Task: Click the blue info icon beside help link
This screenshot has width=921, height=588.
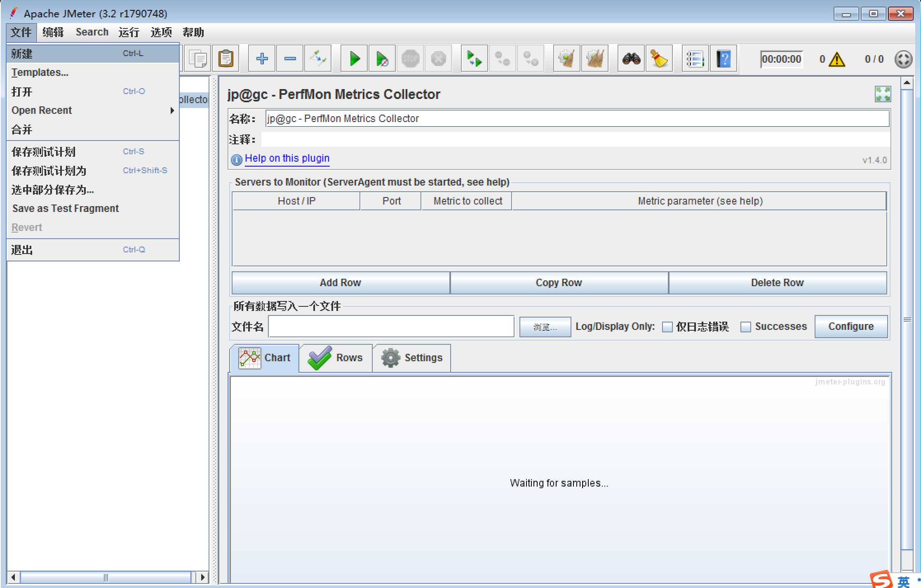Action: 236,160
